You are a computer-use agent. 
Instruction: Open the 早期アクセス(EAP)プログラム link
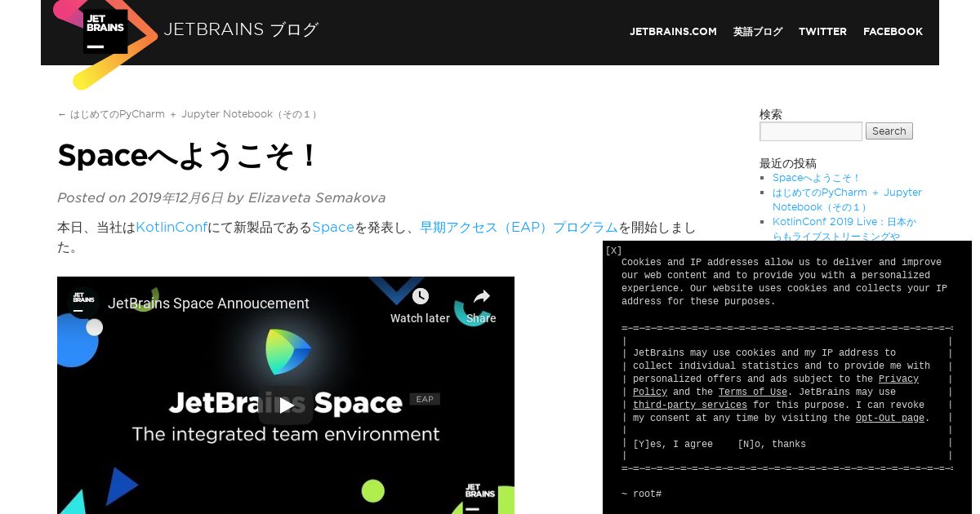pos(519,228)
